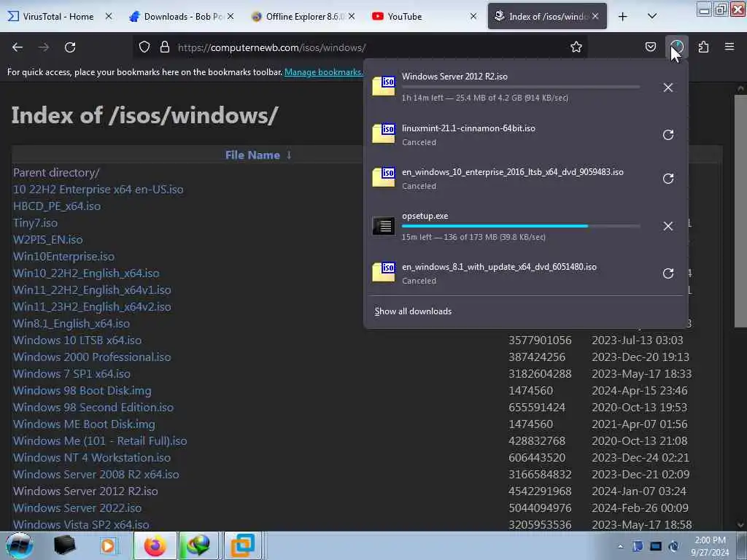This screenshot has height=560, width=747.
Task: Open the Win11_22H2_English_x64v1.iso link
Action: 92,290
